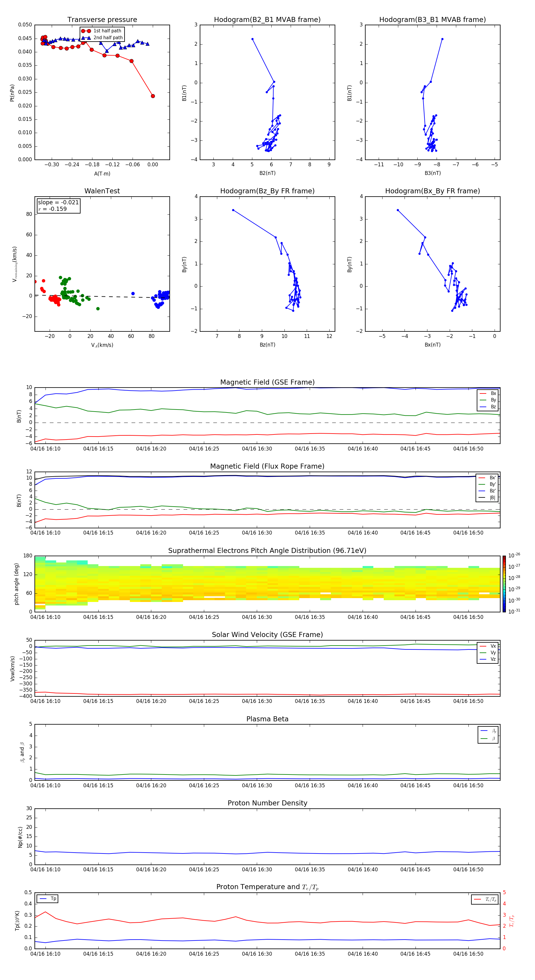
Task: Click '04/16 16:50' tick under proton temperature panel
Action: click(x=468, y=954)
